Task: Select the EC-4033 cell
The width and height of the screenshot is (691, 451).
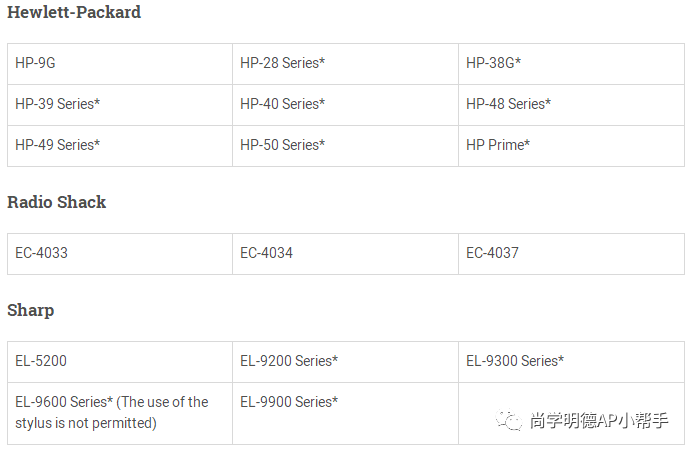Action: 120,254
